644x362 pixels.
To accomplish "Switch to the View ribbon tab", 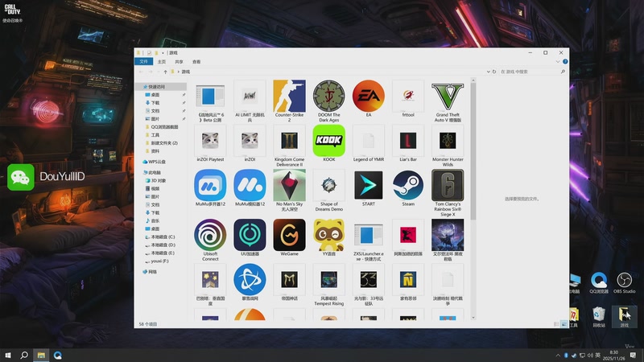I will (x=196, y=62).
